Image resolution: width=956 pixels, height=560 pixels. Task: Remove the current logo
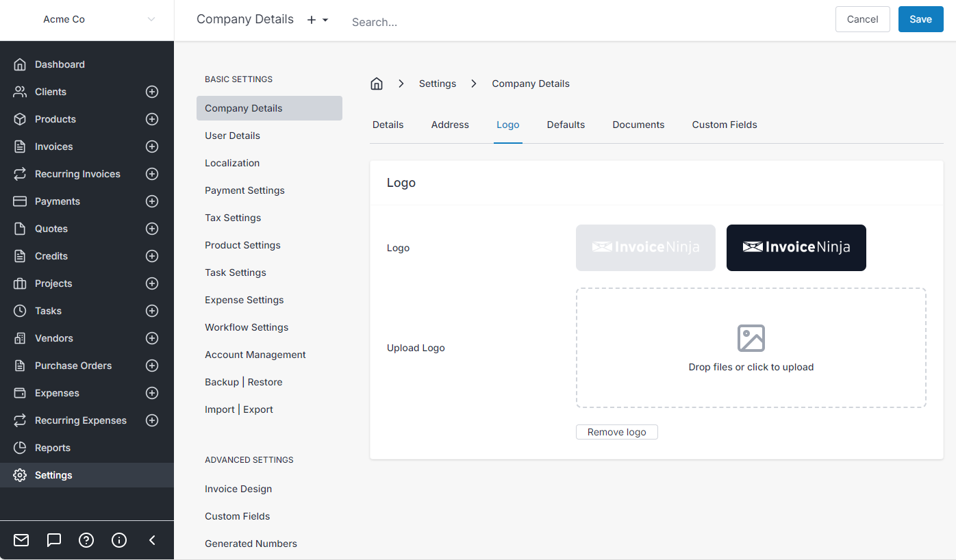616,431
